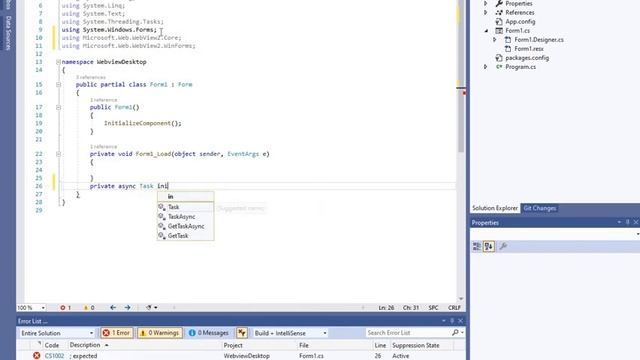Viewport: 640px width, 360px height.
Task: Choose GetTask from the suggestion list
Action: (x=185, y=236)
